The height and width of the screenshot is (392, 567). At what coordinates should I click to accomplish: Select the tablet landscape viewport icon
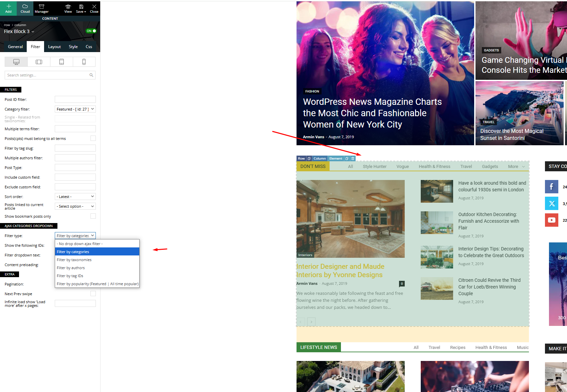(x=39, y=62)
